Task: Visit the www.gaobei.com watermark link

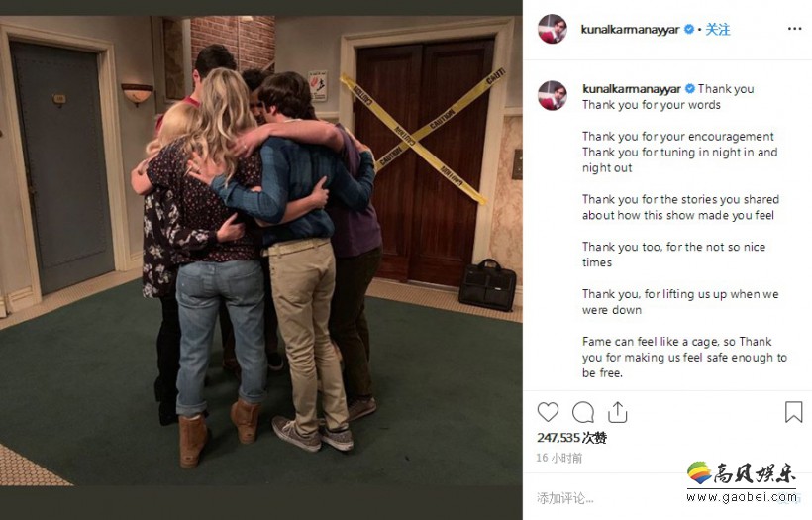Action: 742,497
